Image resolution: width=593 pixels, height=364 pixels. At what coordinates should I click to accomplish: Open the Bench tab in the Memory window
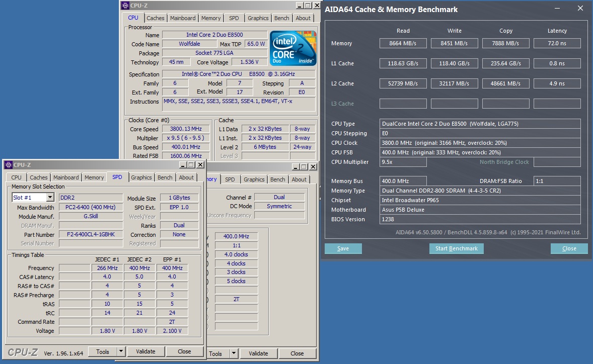click(x=277, y=179)
